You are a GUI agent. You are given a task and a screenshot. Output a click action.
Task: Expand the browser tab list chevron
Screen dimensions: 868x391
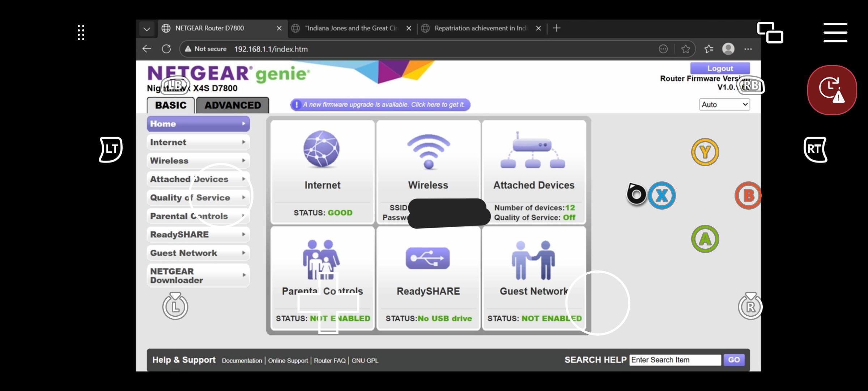pos(146,29)
